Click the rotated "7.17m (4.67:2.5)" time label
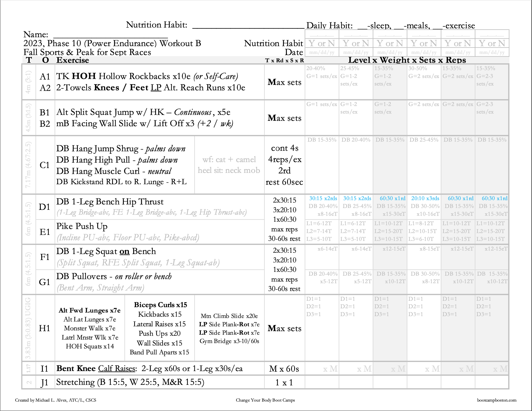The width and height of the screenshot is (532, 411). (28, 165)
